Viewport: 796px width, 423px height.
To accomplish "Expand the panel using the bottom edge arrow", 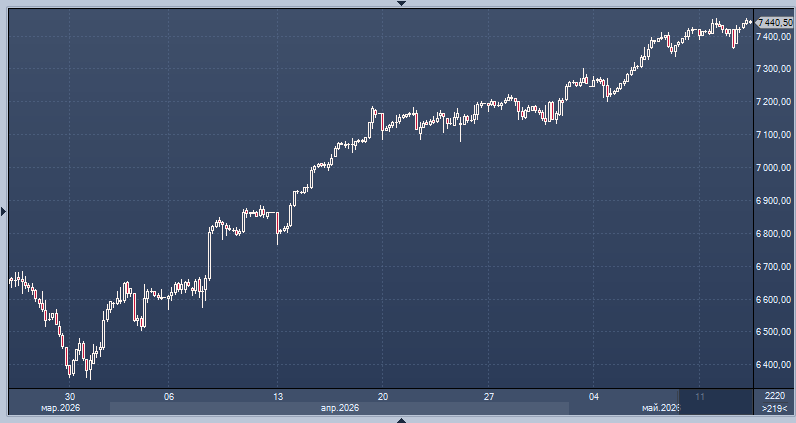I will [x=401, y=420].
